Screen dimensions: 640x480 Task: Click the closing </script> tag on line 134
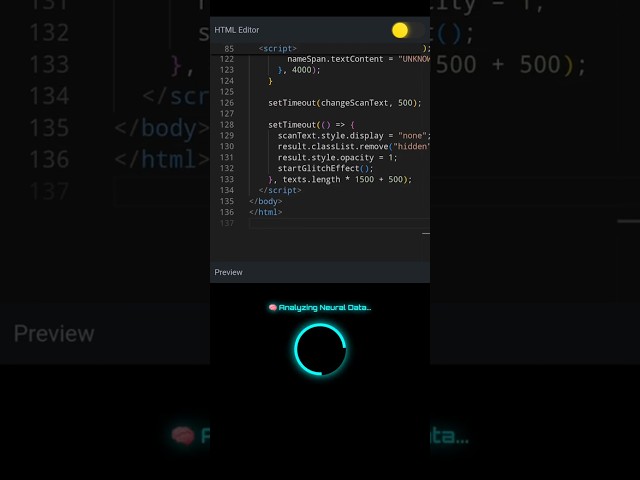[x=280, y=191]
